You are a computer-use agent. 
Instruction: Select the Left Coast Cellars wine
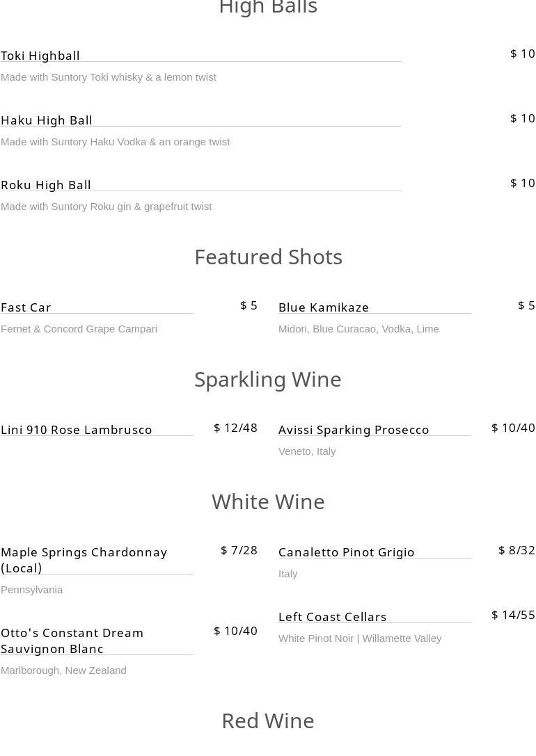point(333,617)
